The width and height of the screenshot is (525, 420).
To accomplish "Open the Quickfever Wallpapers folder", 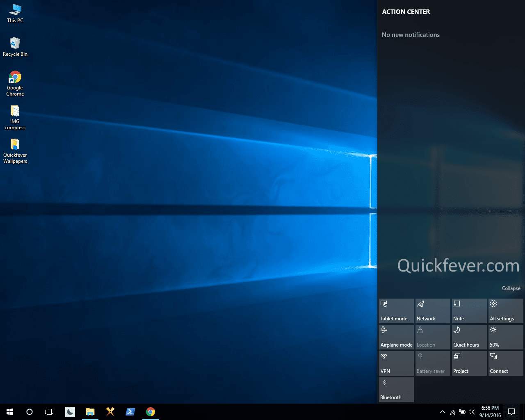I will point(15,151).
